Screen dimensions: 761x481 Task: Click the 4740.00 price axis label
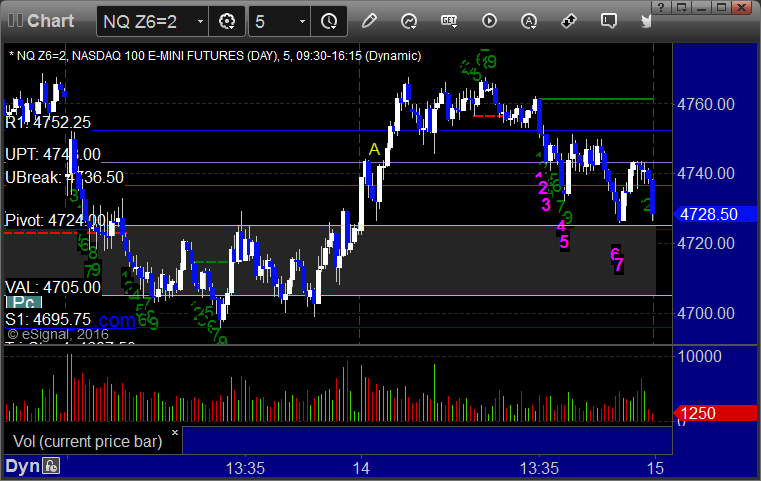click(x=706, y=173)
